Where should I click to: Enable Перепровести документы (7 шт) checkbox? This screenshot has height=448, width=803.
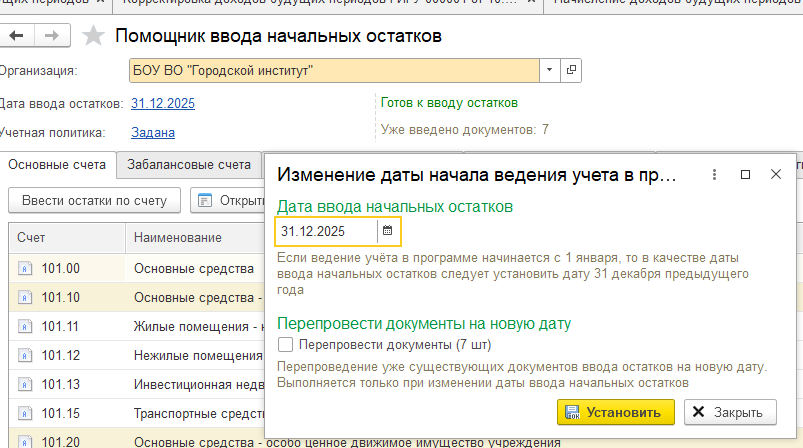pyautogui.click(x=285, y=345)
